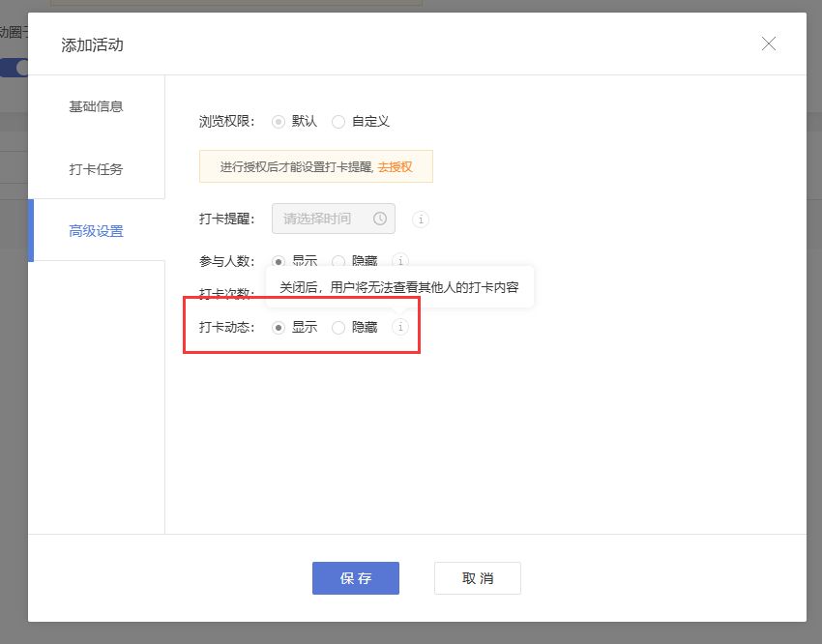The image size is (822, 644).
Task: Click the info icon beside 打卡动态 options
Action: pyautogui.click(x=400, y=327)
